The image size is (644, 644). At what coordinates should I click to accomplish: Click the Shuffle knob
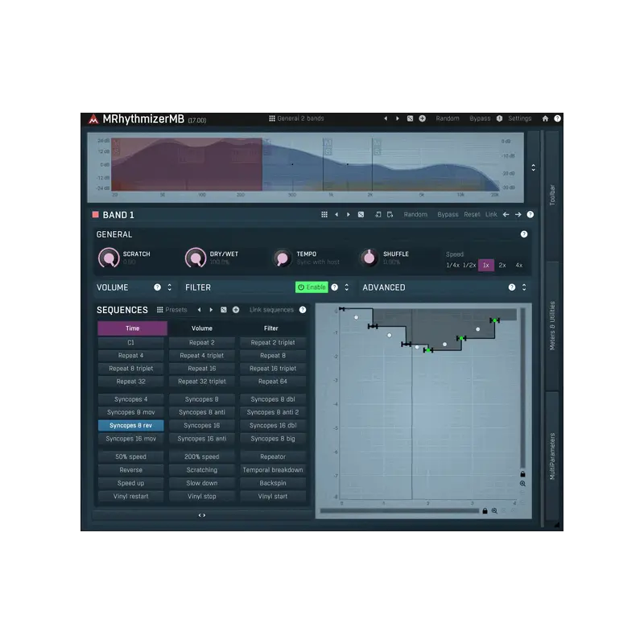[369, 258]
